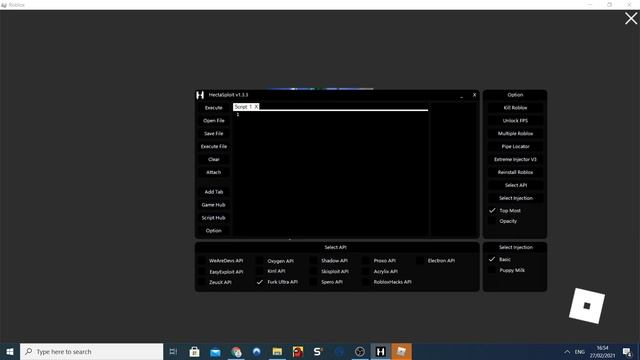The width and height of the screenshot is (640, 360).
Task: Open Microsoft Store from the taskbar
Action: pos(195,351)
